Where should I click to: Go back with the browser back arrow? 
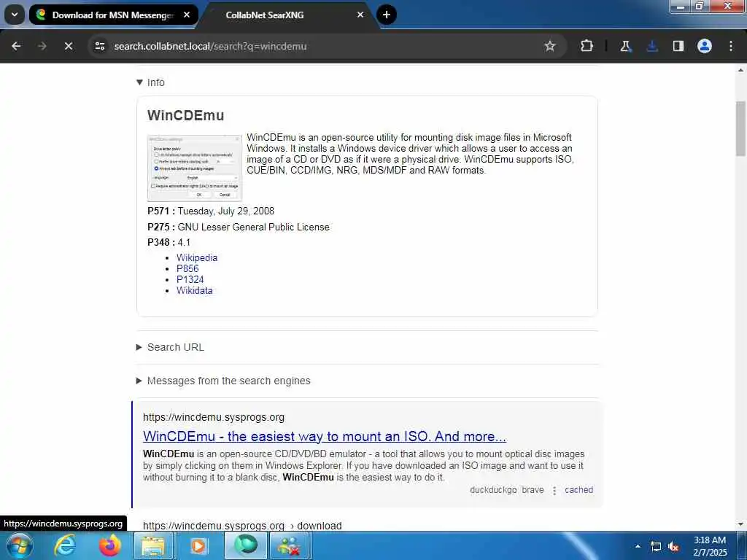pyautogui.click(x=16, y=46)
